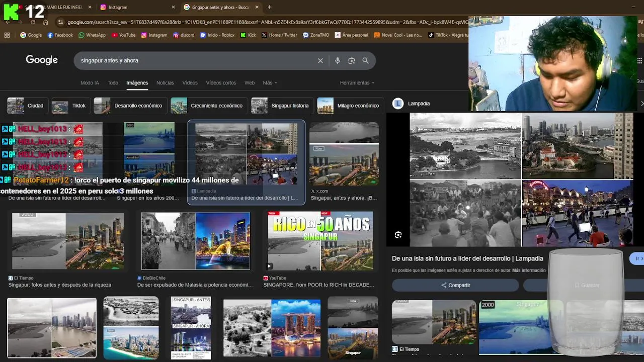Image resolution: width=644 pixels, height=362 pixels.
Task: Close the Instagram browser tab
Action: point(173,7)
